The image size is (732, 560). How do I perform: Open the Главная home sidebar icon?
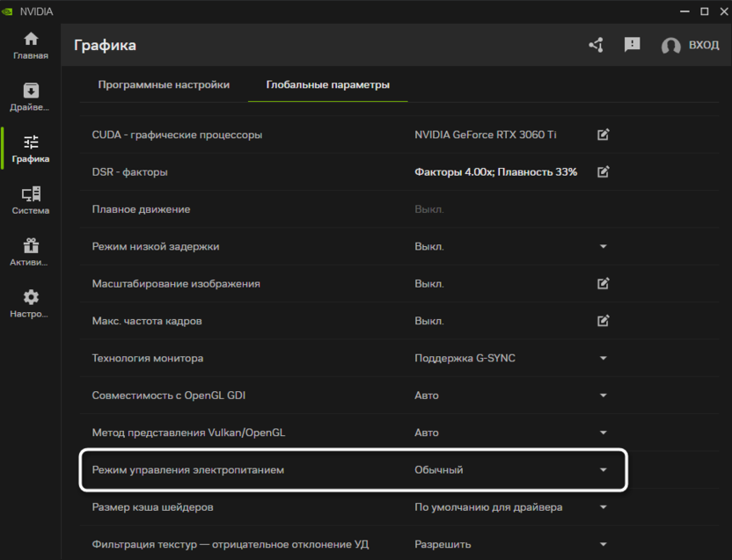click(x=31, y=46)
